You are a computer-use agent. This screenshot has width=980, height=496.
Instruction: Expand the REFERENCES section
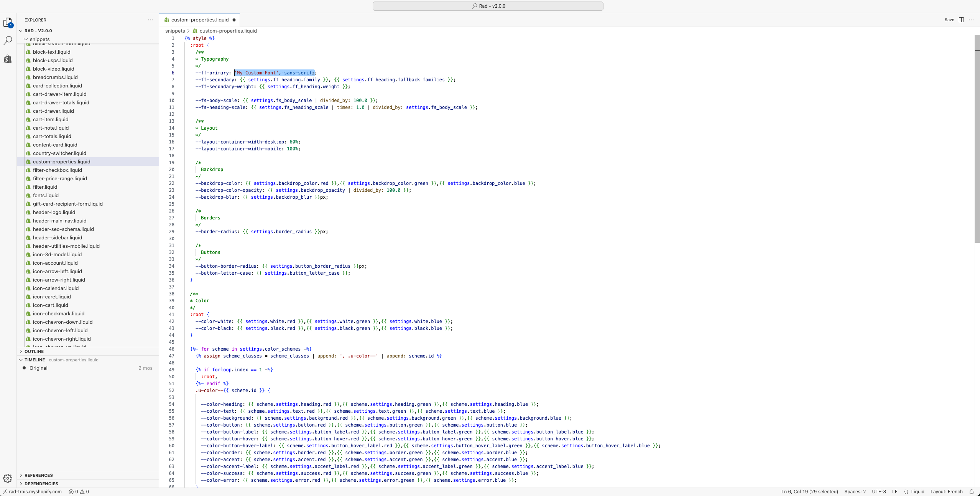click(38, 475)
